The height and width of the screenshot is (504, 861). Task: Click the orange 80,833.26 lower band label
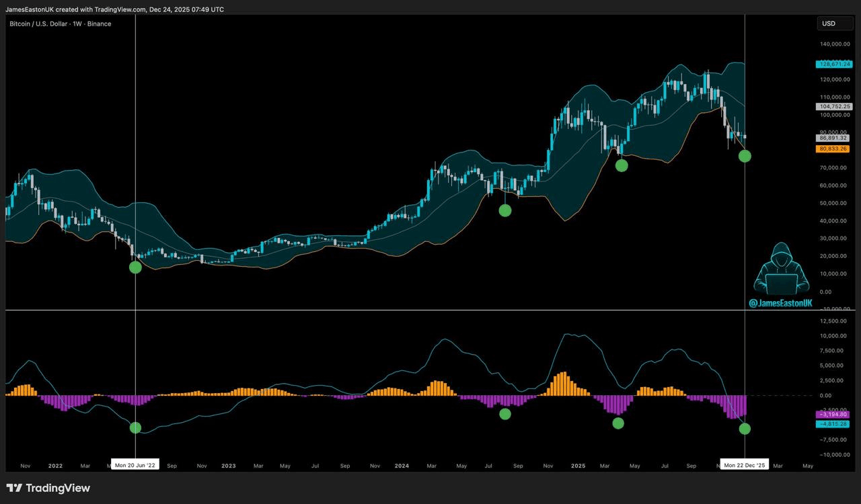[833, 149]
